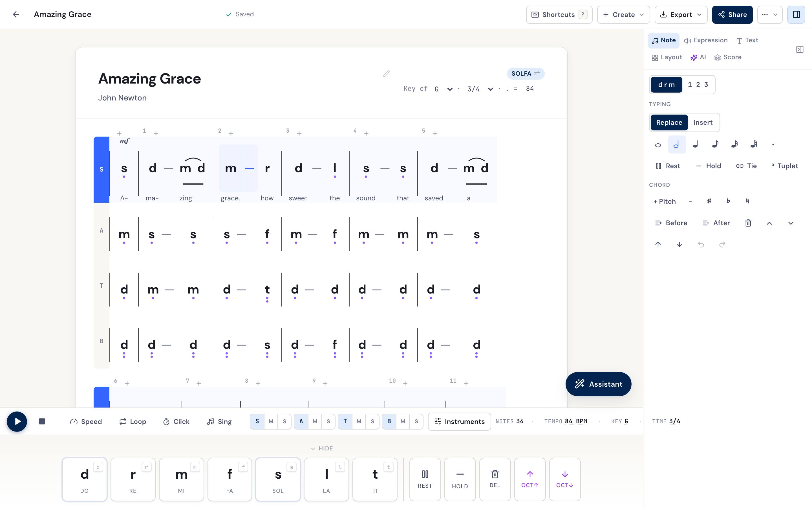Solo the Alto voice (S next to A)
812x508 pixels.
tap(328, 421)
